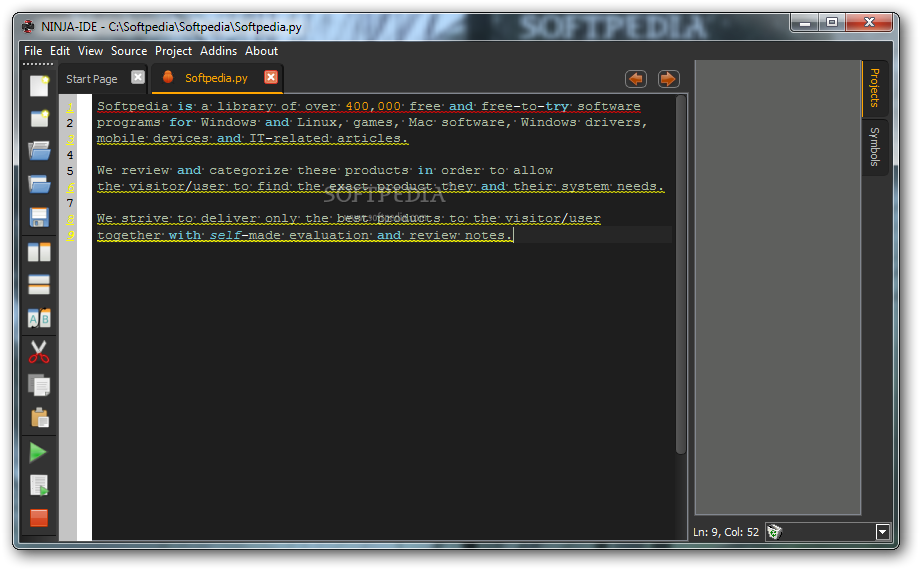Run current file icon
This screenshot has height=570, width=920.
click(x=39, y=485)
